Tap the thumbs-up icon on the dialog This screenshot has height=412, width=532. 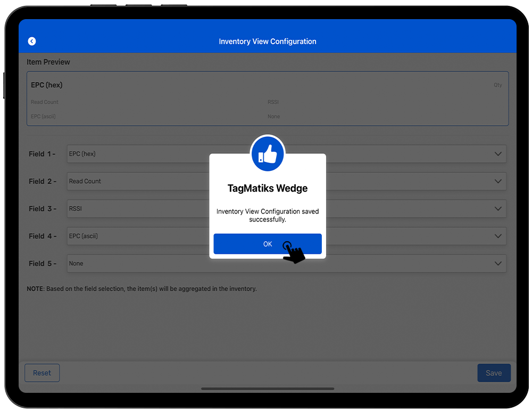coord(268,154)
